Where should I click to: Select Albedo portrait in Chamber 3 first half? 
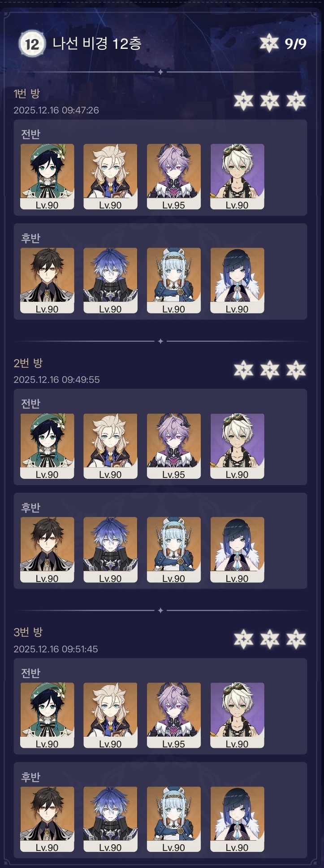click(x=110, y=716)
